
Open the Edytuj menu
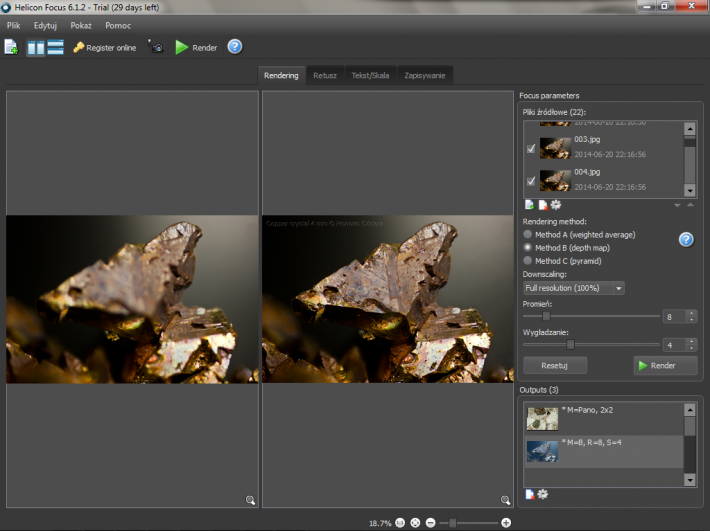point(45,25)
